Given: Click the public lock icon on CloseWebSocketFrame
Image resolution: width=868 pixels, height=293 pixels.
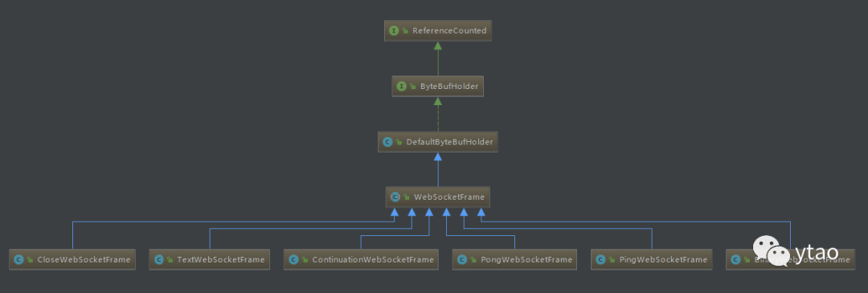Looking at the screenshot, I should (x=31, y=260).
